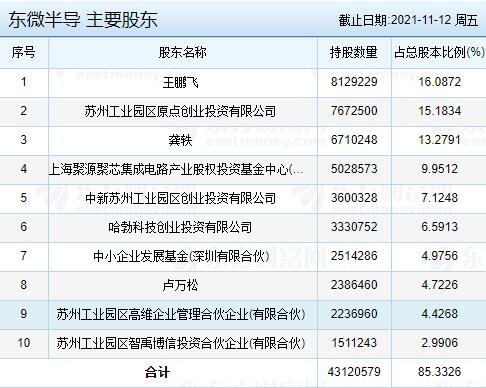
Task: Click percentage '7.1248'
Action: point(440,198)
